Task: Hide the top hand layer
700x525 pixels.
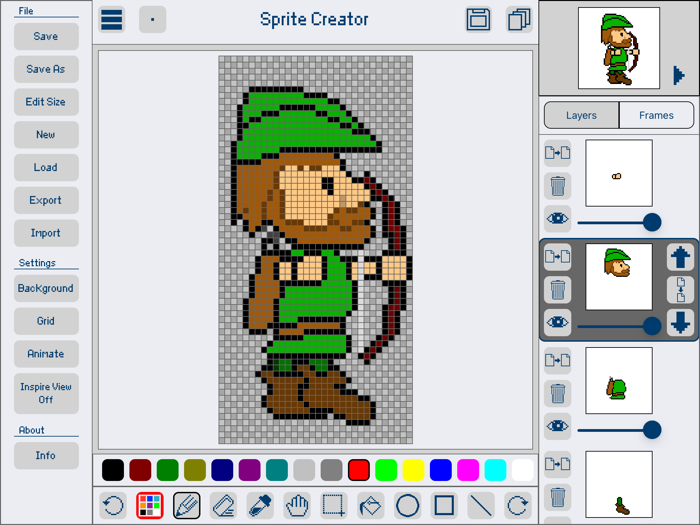Action: (558, 219)
